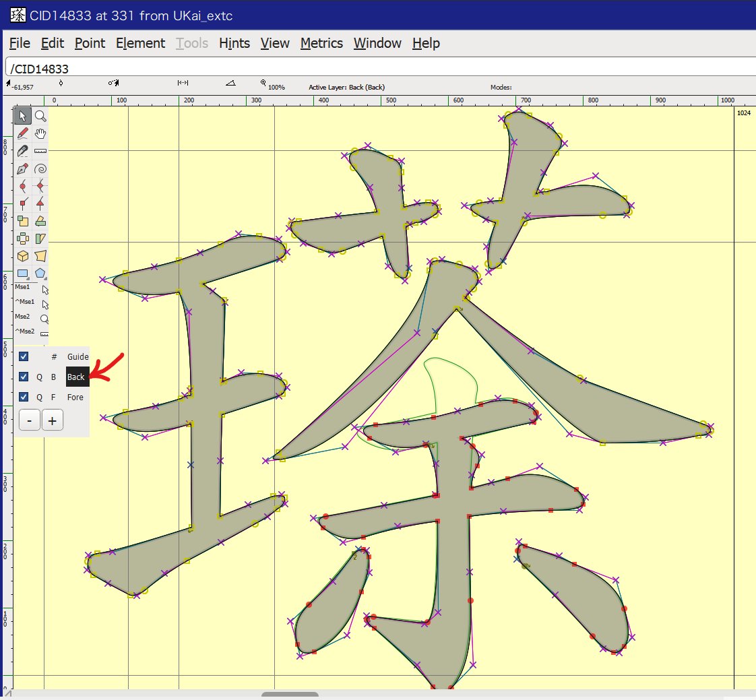
Task: Select the Pointer tool in the palette
Action: click(23, 116)
